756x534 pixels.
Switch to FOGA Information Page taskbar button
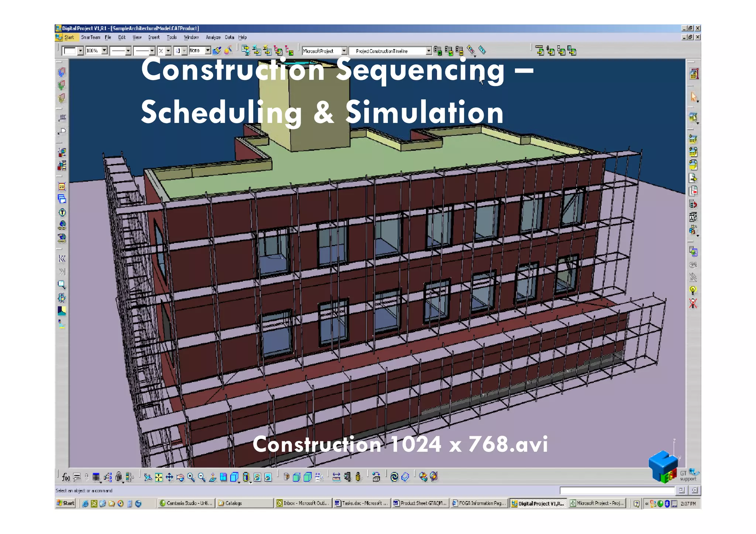(x=479, y=503)
